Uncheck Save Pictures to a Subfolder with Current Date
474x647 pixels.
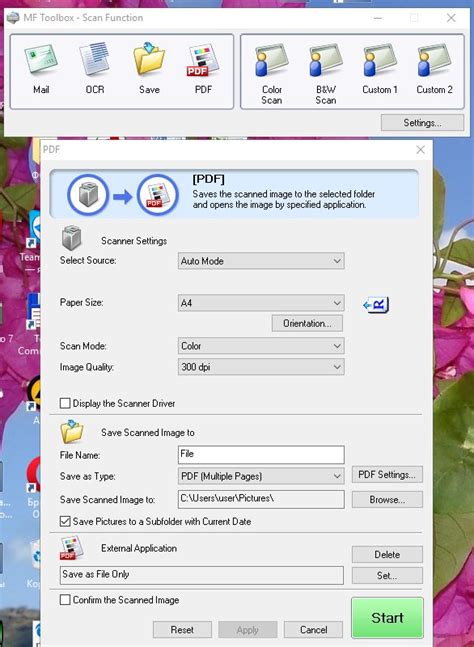(65, 521)
